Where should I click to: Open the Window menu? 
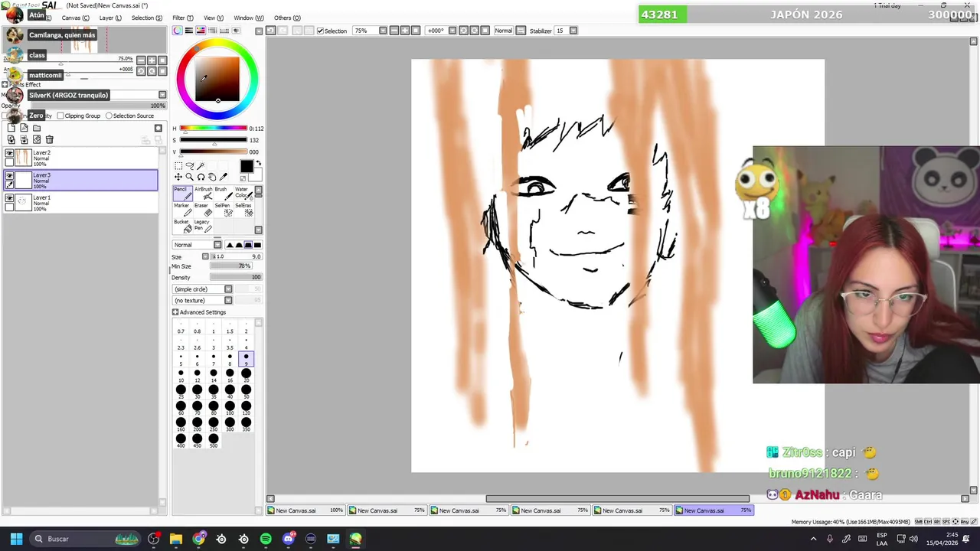pyautogui.click(x=249, y=18)
